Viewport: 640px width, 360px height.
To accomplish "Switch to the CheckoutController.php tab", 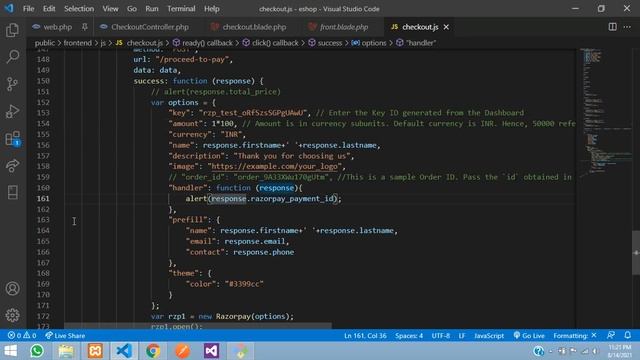I will [x=149, y=27].
